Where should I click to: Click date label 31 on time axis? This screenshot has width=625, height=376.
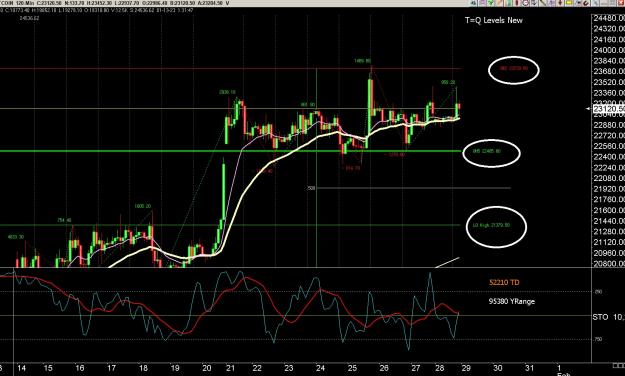click(x=529, y=368)
